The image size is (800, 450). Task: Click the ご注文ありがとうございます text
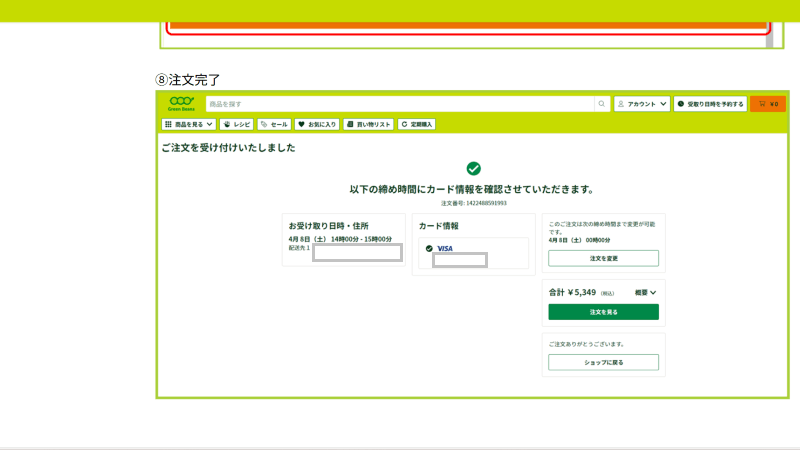tap(586, 344)
